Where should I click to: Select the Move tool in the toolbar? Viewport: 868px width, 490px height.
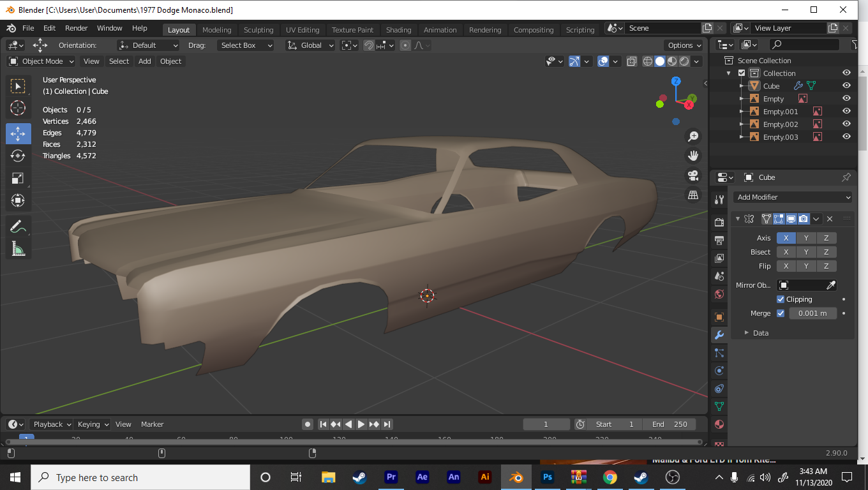tap(18, 133)
